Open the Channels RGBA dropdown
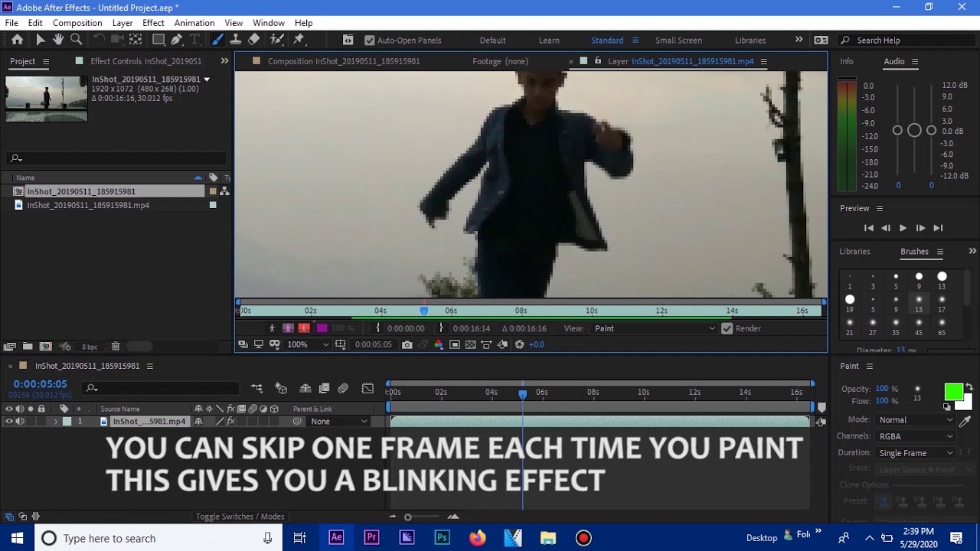The width and height of the screenshot is (980, 551). (916, 436)
